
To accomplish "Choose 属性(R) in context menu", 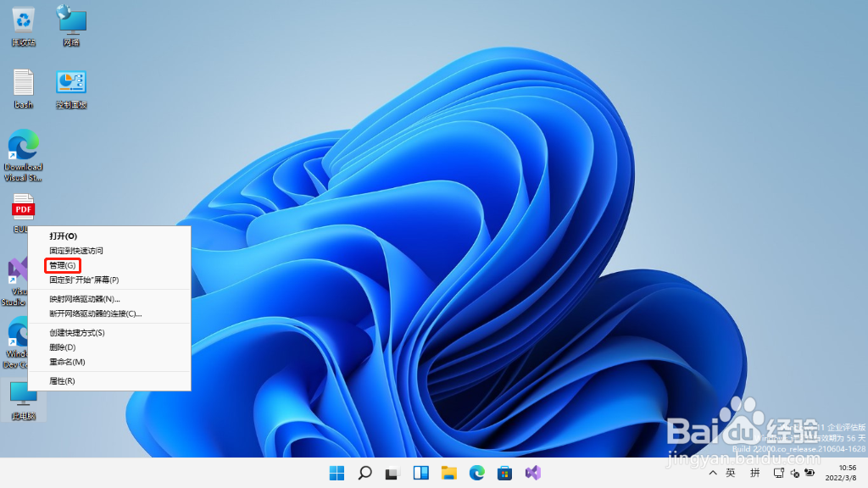I will pos(109,381).
